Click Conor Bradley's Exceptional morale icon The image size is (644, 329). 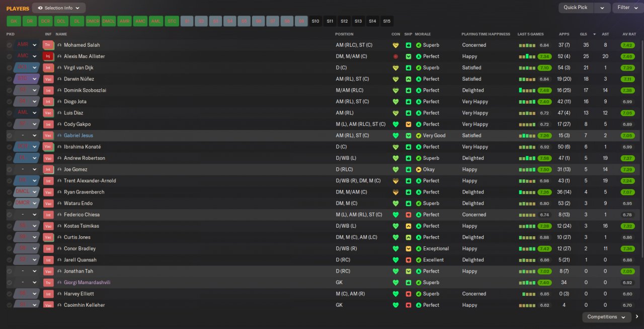click(x=419, y=248)
